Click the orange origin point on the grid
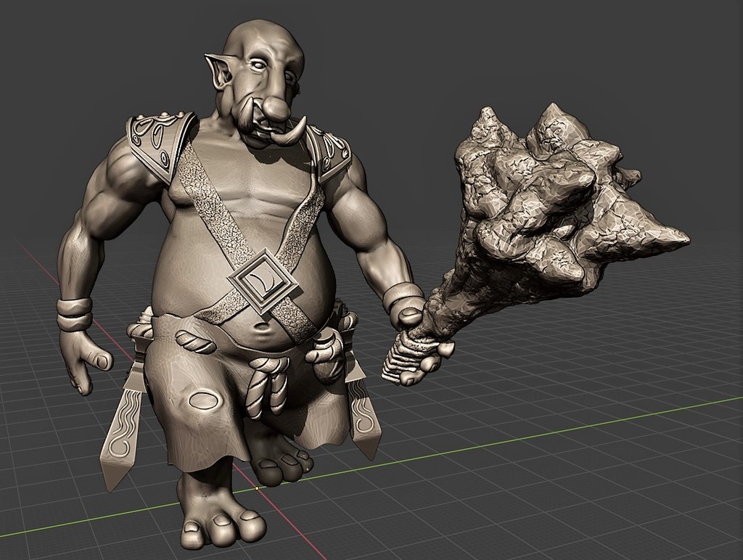 (x=257, y=487)
